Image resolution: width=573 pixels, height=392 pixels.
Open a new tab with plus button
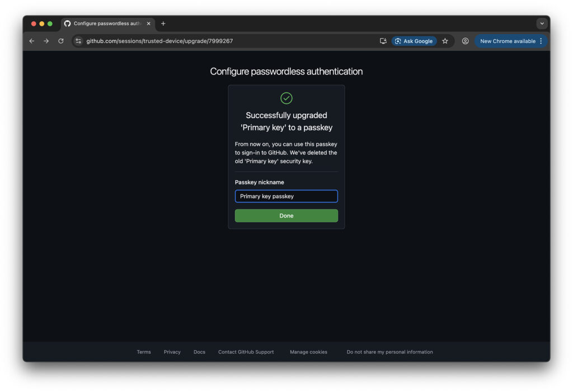tap(163, 23)
